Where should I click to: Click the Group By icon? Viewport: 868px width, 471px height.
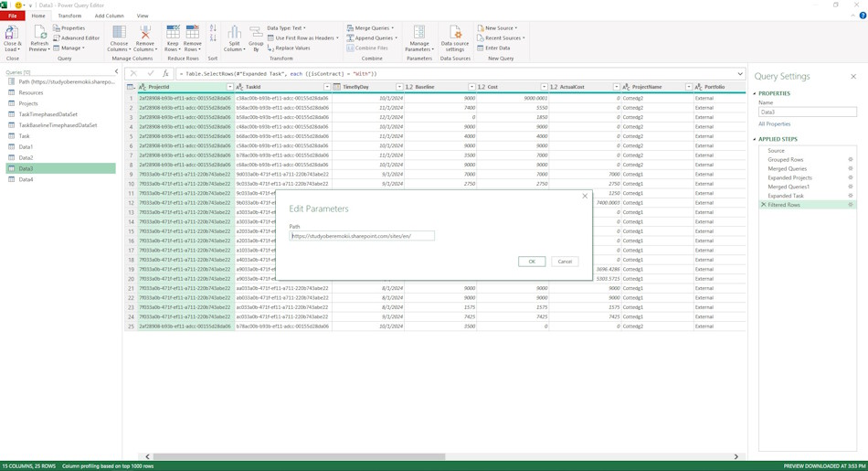256,32
